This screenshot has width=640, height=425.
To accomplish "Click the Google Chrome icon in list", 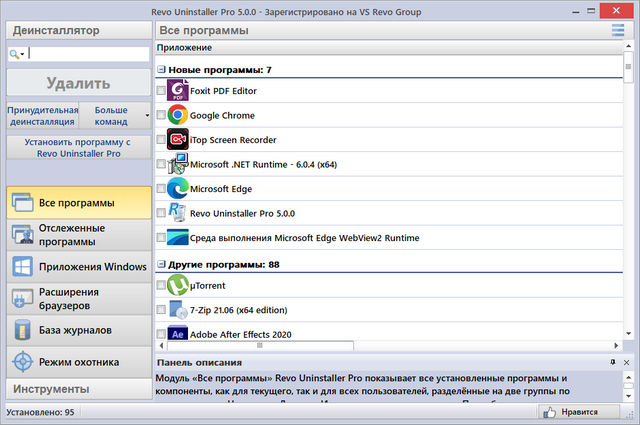I will [x=177, y=115].
